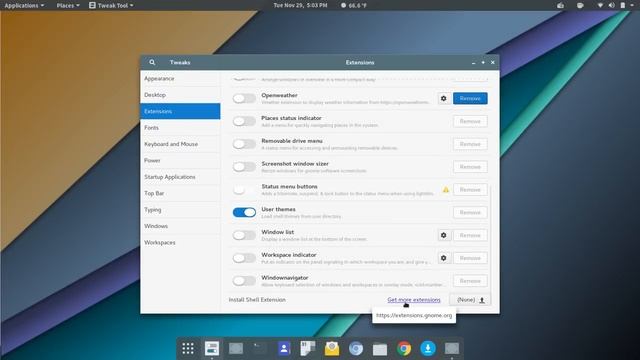This screenshot has height=360, width=640.
Task: Click the battery icon in top bar
Action: (x=623, y=5)
